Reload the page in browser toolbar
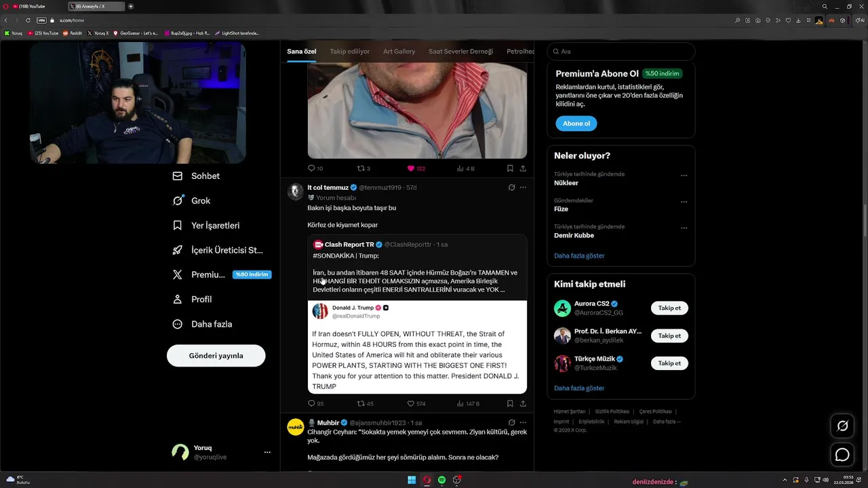This screenshot has height=488, width=868. 27,20
